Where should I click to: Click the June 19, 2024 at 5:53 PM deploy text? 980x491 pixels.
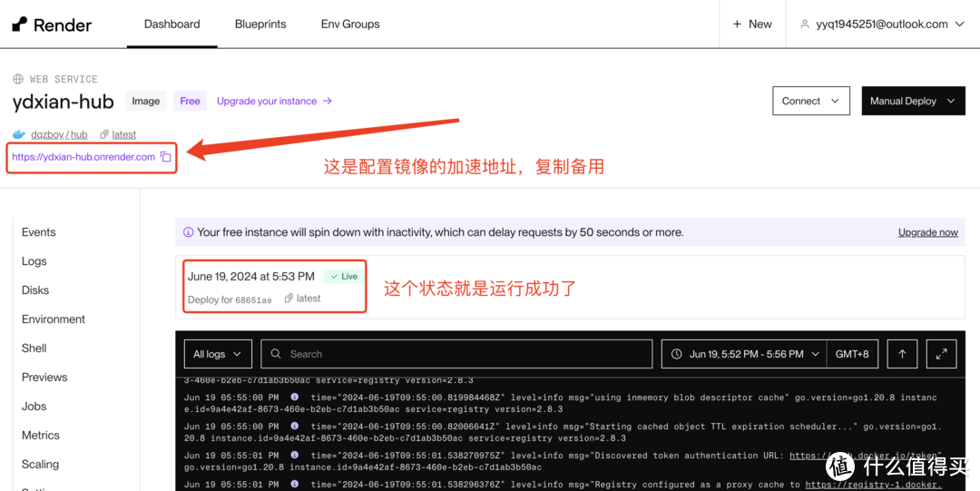[250, 277]
